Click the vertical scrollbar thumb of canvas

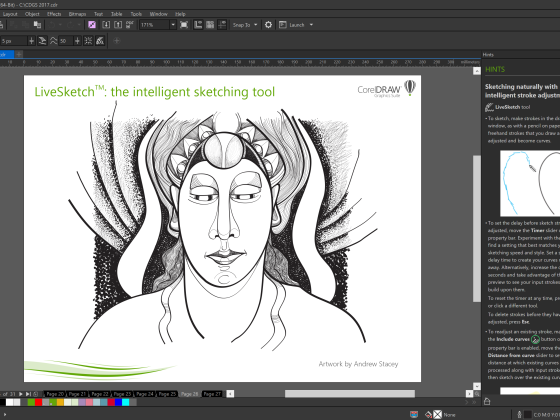click(477, 229)
